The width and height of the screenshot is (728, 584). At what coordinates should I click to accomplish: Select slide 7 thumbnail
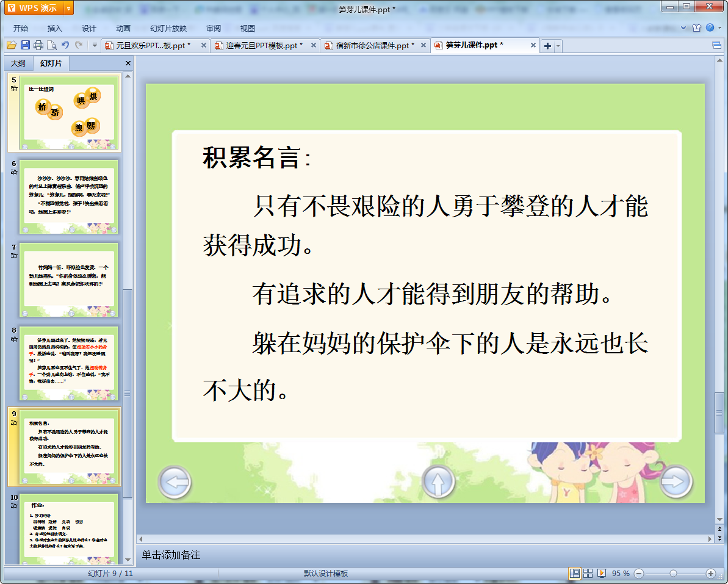(69, 280)
